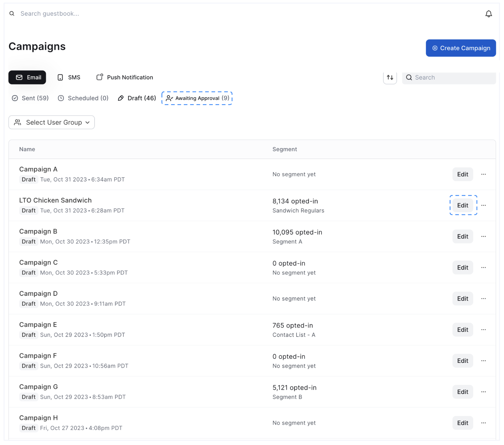Click the clock icon beside Scheduled

click(x=61, y=98)
